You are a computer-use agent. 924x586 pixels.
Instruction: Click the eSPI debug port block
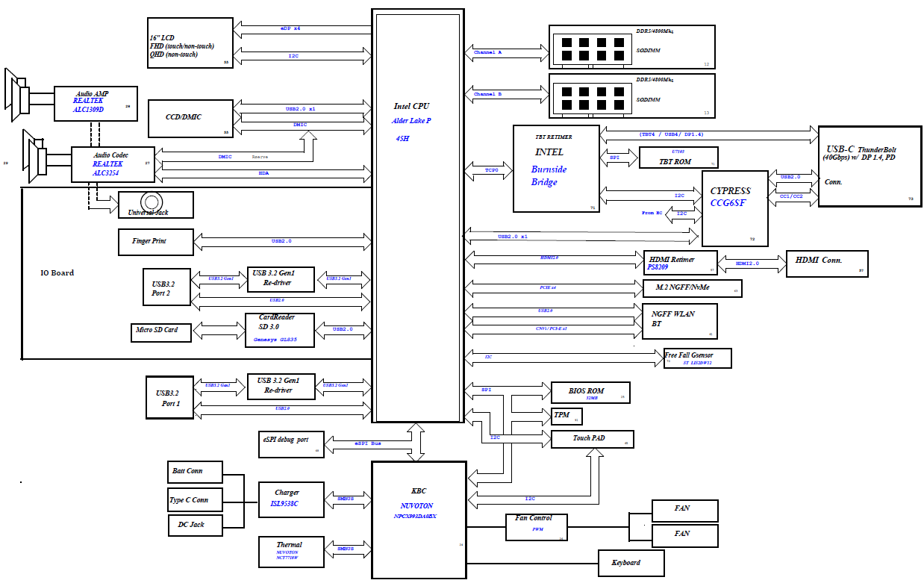(x=291, y=443)
